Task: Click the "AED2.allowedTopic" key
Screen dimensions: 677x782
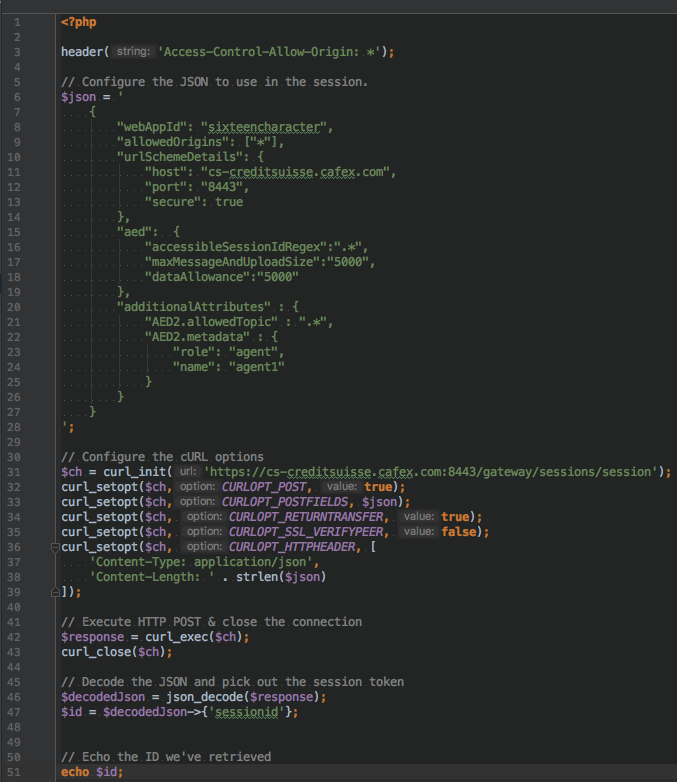Action: 212,322
